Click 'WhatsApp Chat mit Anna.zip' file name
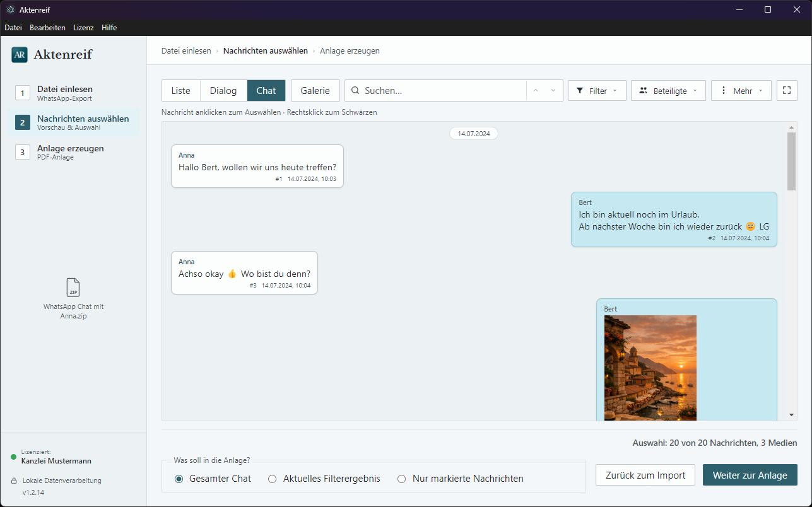 (x=73, y=312)
